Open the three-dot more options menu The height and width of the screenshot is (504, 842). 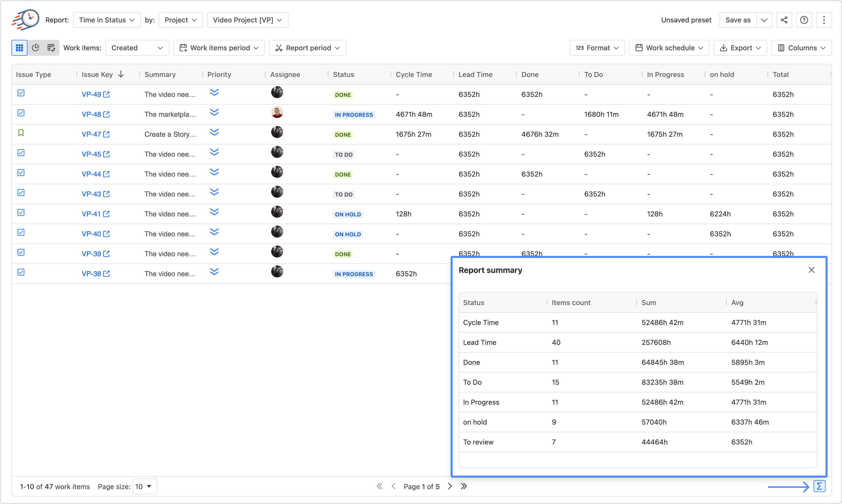pyautogui.click(x=824, y=20)
